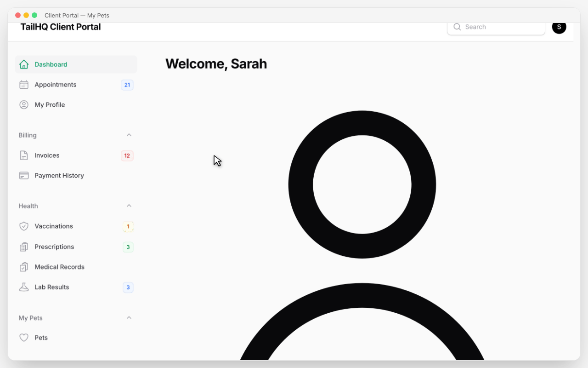This screenshot has height=368, width=588.
Task: Collapse the Billing section
Action: point(129,135)
